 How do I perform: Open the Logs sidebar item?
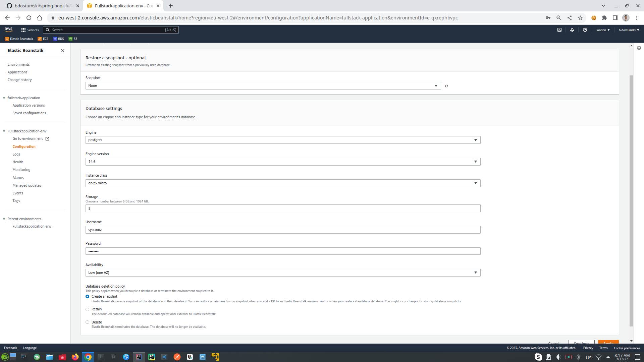[16, 155]
